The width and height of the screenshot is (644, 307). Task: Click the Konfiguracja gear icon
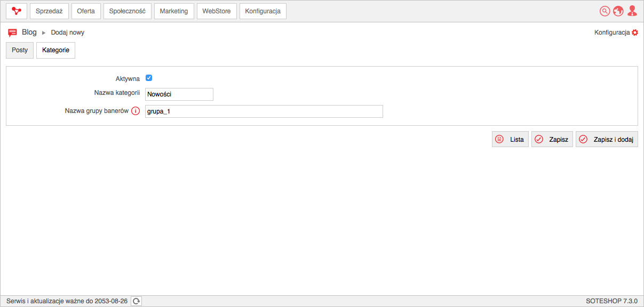tap(635, 33)
